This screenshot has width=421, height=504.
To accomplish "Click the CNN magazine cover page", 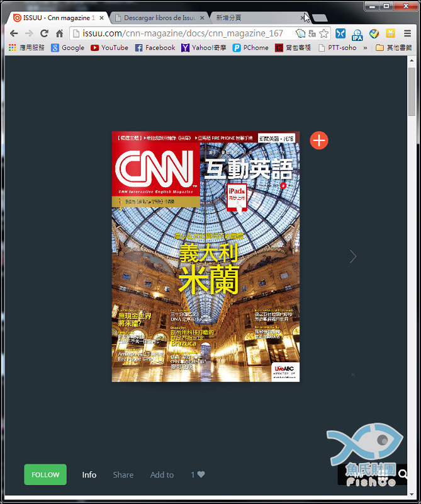I will [206, 256].
